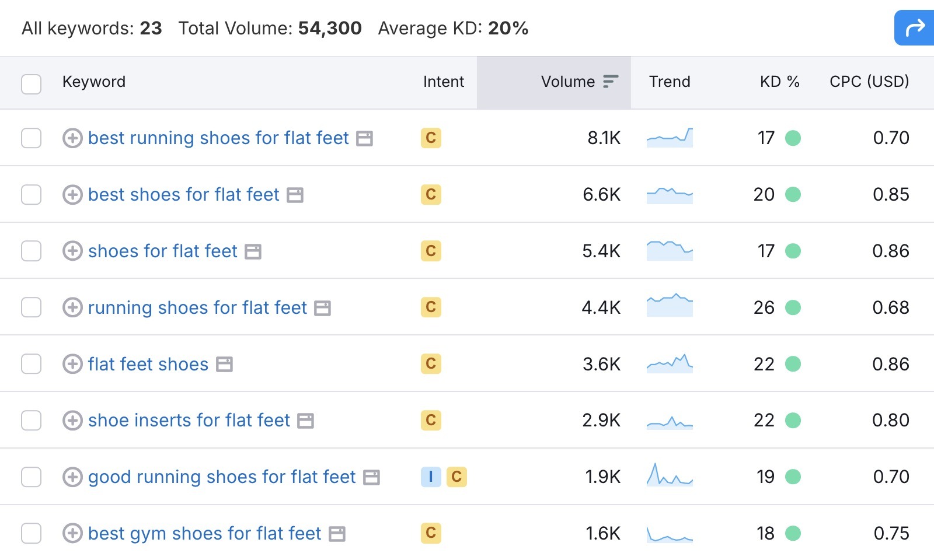Open the keyword link 'shoes for flat feet'
Image resolution: width=934 pixels, height=560 pixels.
point(162,251)
